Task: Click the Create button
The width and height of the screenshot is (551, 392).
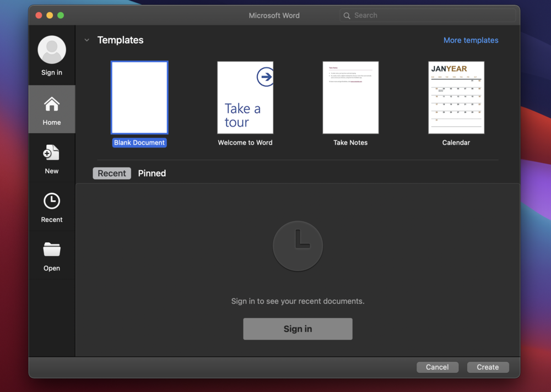Action: coord(488,367)
